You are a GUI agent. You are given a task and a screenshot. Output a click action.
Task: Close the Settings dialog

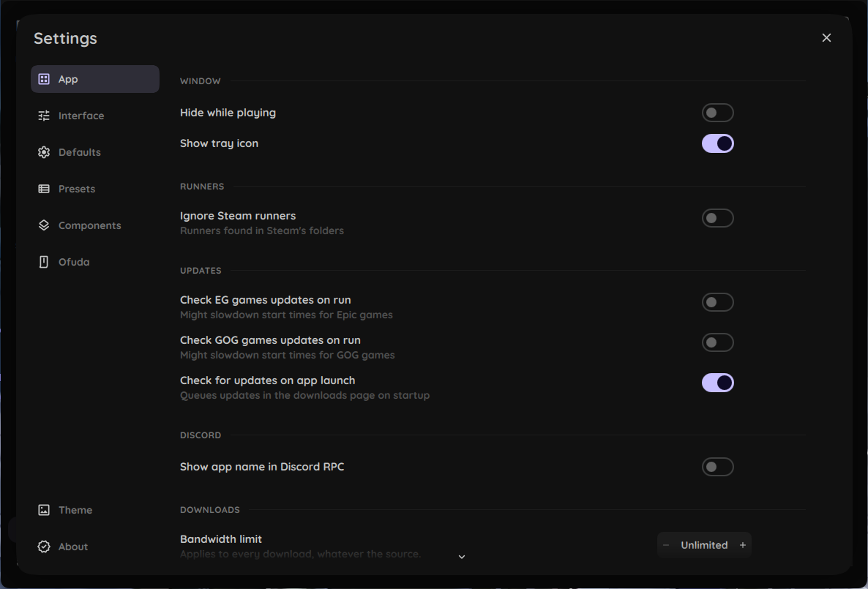(826, 37)
